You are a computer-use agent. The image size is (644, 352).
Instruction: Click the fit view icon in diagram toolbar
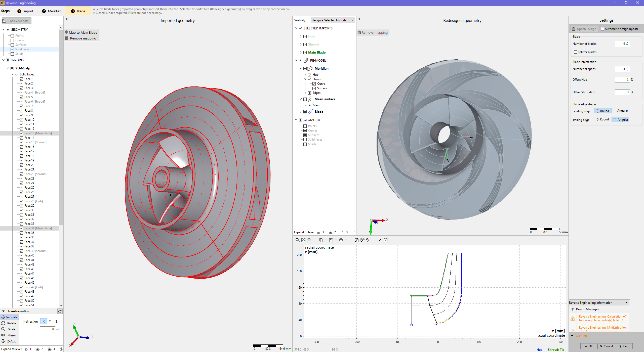click(x=303, y=240)
